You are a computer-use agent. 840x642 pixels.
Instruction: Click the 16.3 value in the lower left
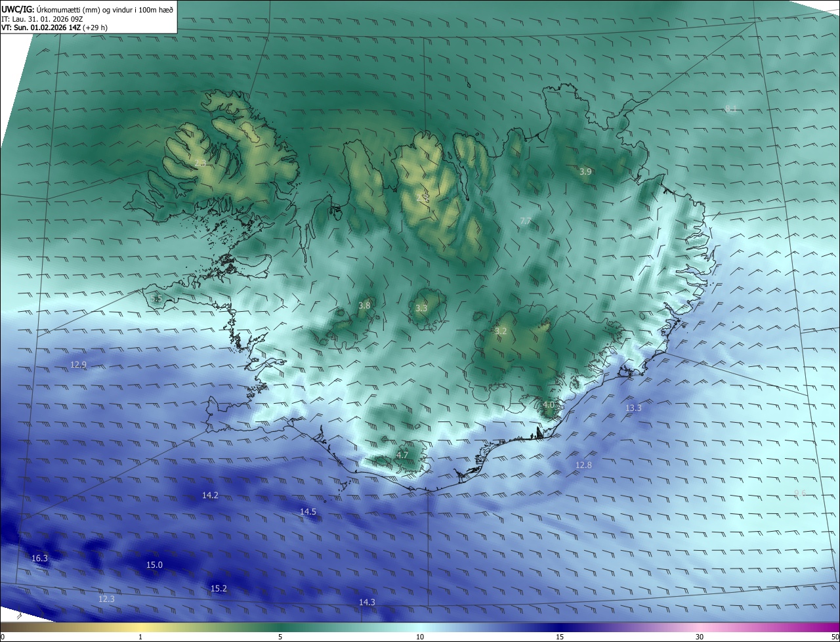(x=39, y=558)
